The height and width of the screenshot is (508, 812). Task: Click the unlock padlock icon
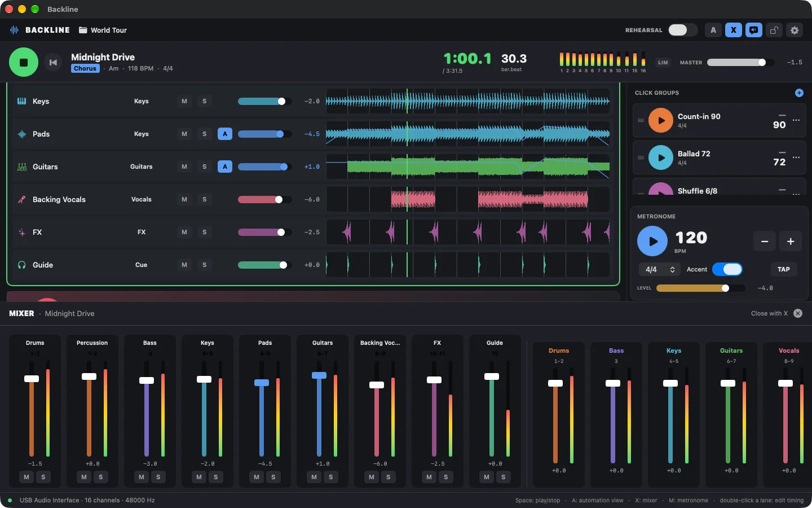pos(774,30)
